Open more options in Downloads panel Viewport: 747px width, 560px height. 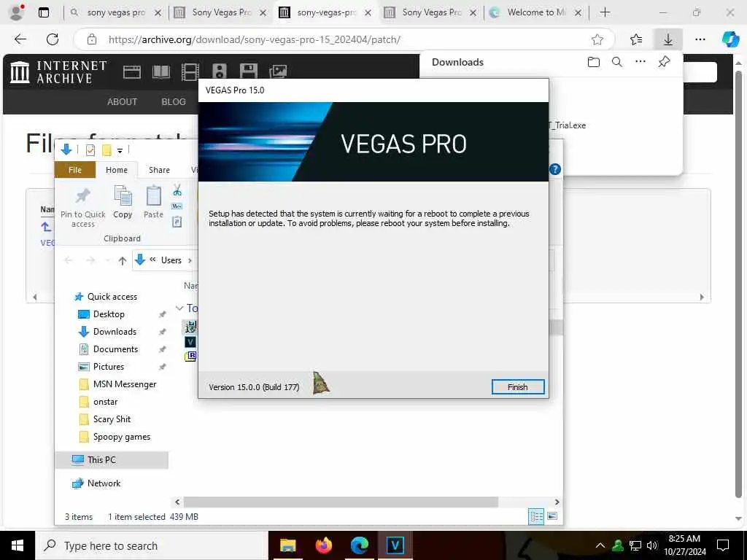(x=640, y=61)
